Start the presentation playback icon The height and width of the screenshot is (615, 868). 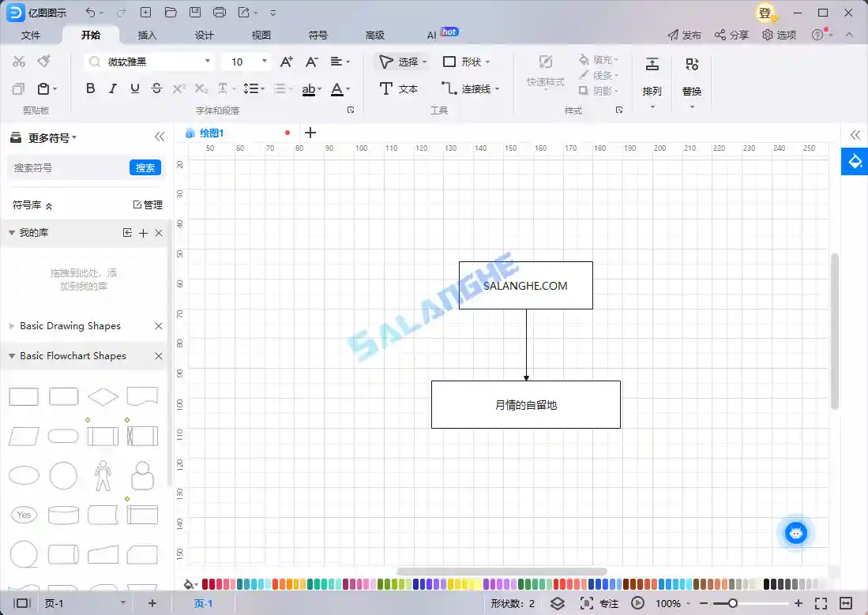[638, 603]
